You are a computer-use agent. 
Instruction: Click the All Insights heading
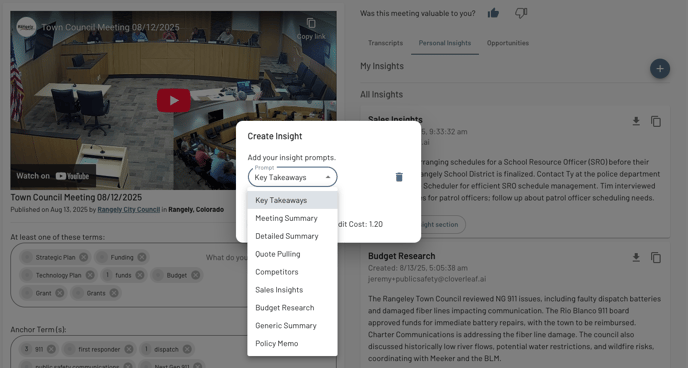(381, 94)
